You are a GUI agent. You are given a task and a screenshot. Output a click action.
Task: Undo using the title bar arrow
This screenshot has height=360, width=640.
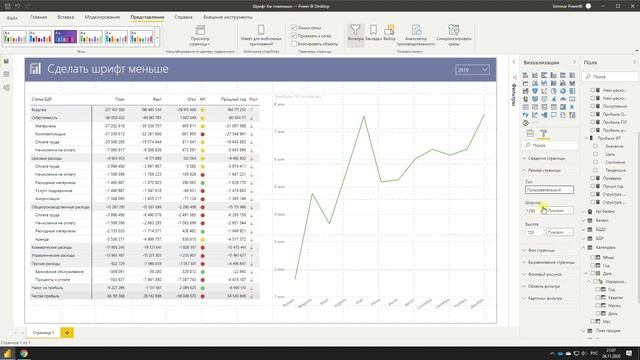click(18, 6)
